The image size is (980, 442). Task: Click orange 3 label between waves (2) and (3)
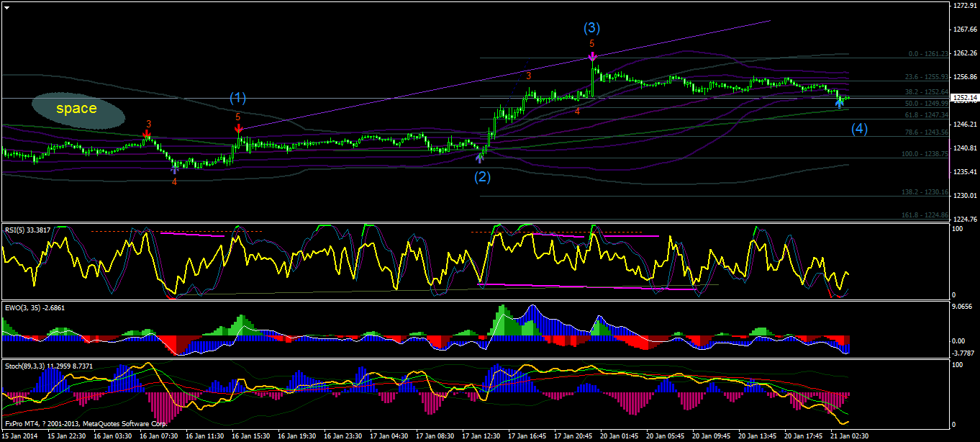pyautogui.click(x=528, y=76)
